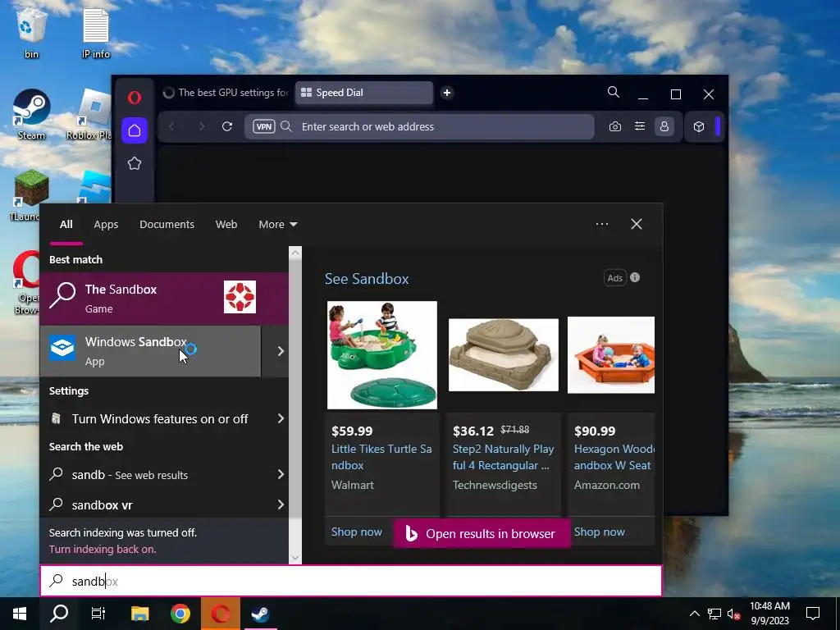
Task: Click the muted volume tray icon
Action: pyautogui.click(x=733, y=614)
